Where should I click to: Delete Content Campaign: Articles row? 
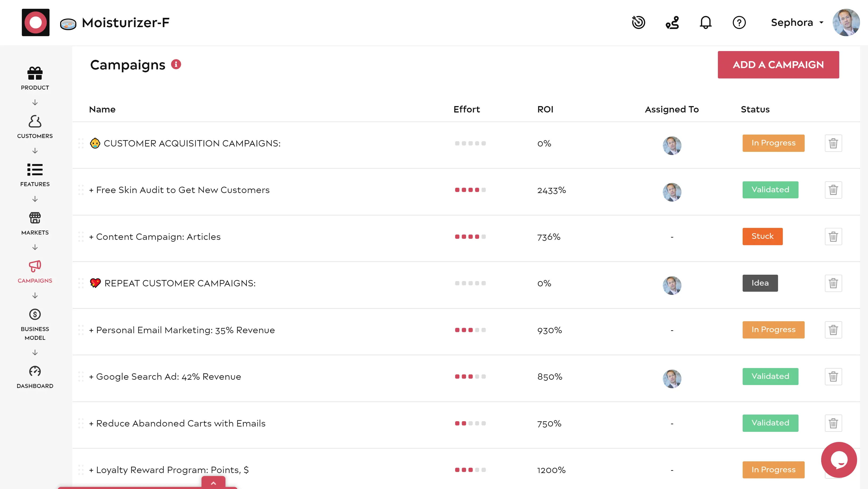[833, 236]
